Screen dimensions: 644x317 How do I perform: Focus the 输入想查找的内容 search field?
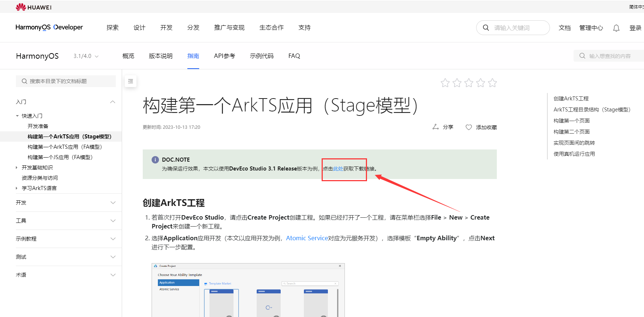pyautogui.click(x=609, y=56)
